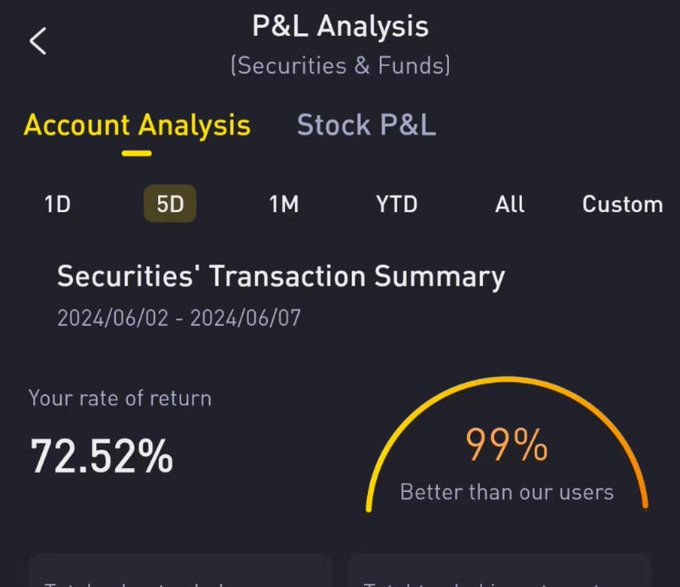
Task: Tap the P&L Analysis page title
Action: coord(340,26)
